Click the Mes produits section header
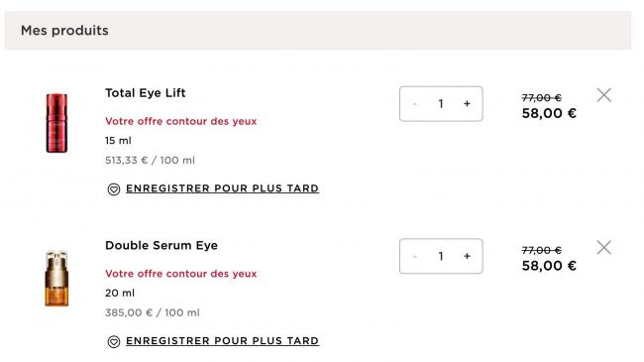644x362 pixels. 64,31
